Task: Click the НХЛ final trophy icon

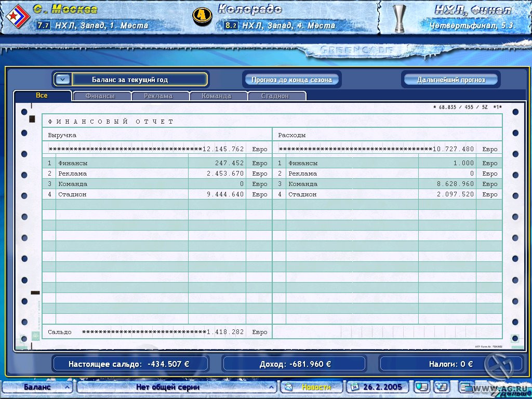Action: 400,18
